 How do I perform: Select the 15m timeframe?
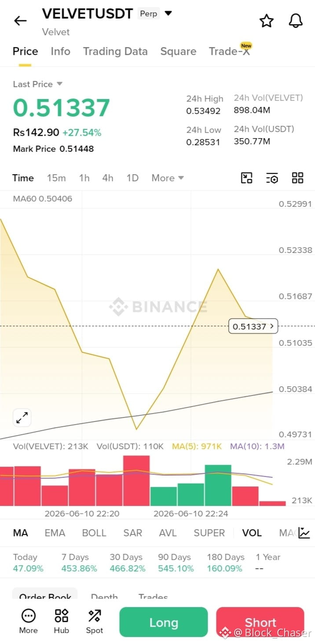coord(56,178)
